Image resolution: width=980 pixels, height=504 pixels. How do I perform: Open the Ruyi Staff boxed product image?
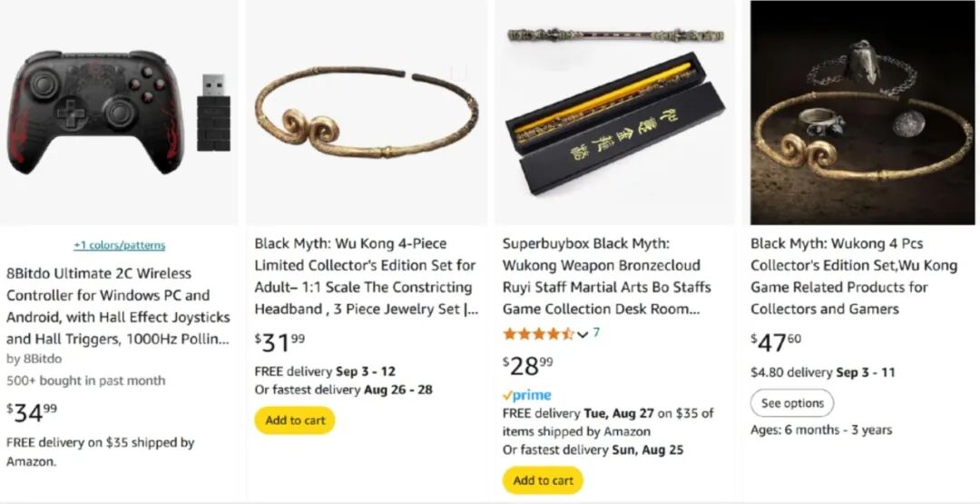615,113
